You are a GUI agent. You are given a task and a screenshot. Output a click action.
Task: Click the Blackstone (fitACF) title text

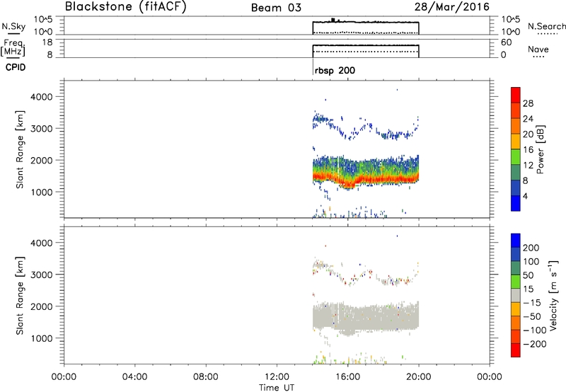(x=125, y=7)
